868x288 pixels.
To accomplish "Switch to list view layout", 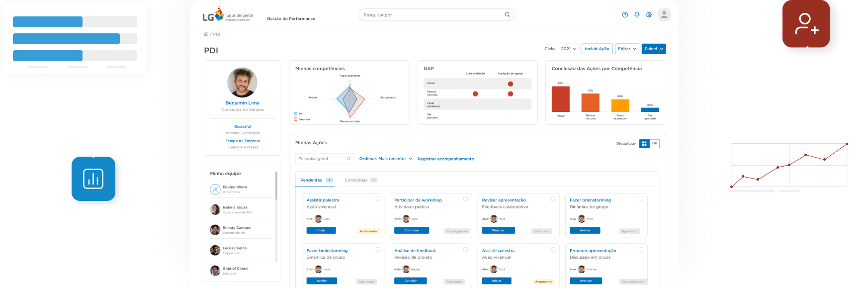I will (655, 144).
